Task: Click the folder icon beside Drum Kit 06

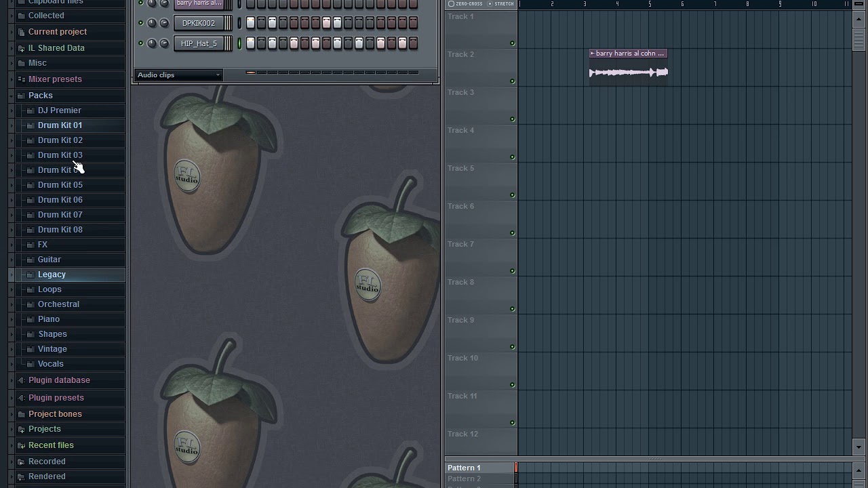Action: (31, 200)
